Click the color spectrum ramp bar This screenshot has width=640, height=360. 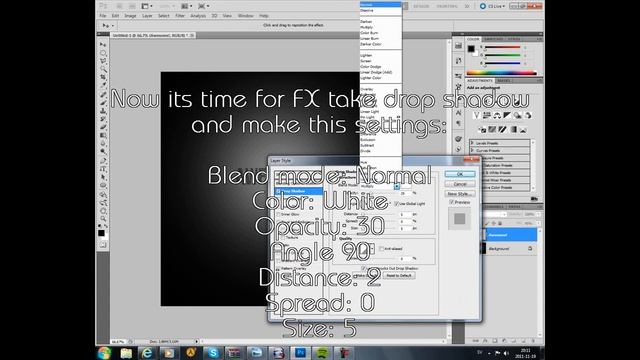[501, 73]
